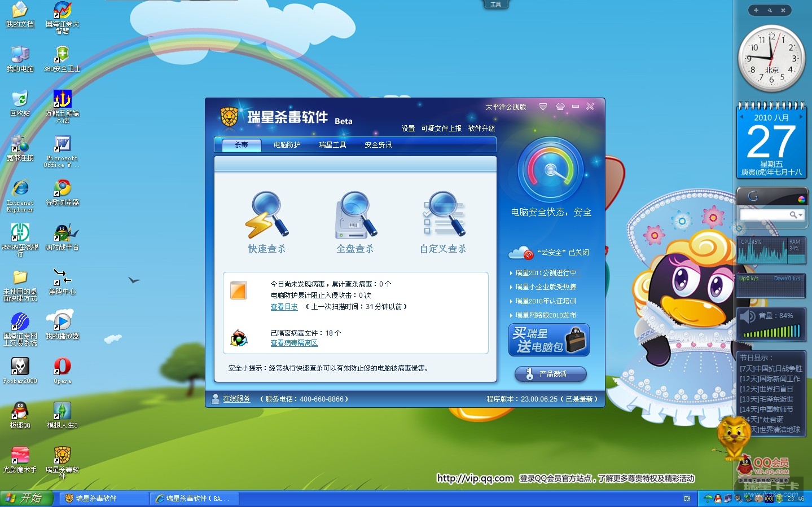Viewport: 812px width, 507px height.
Task: Select the 谷歌浏览器 desktop icon
Action: pos(62,193)
